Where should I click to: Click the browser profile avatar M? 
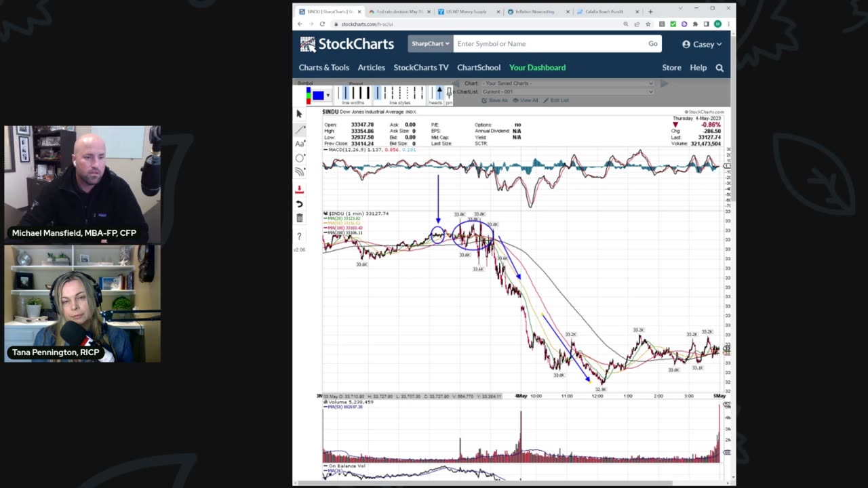click(717, 24)
